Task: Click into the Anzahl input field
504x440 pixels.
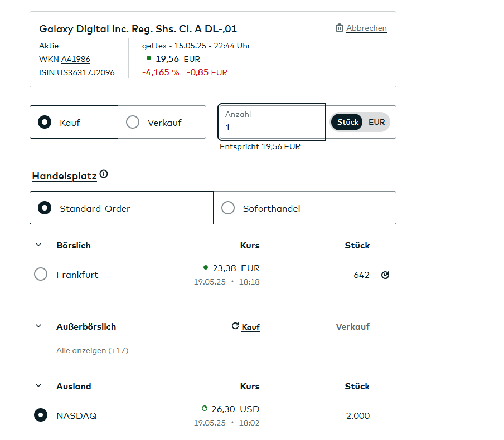Action: [272, 127]
